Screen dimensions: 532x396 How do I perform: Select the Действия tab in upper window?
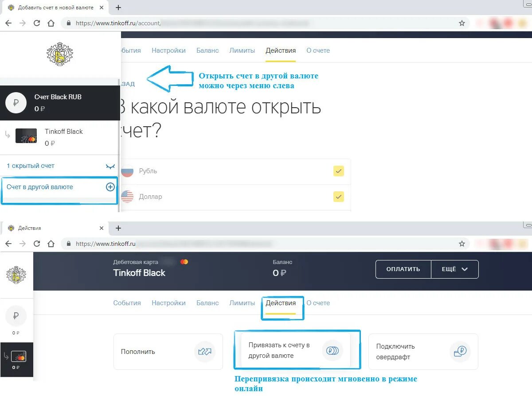(x=281, y=50)
